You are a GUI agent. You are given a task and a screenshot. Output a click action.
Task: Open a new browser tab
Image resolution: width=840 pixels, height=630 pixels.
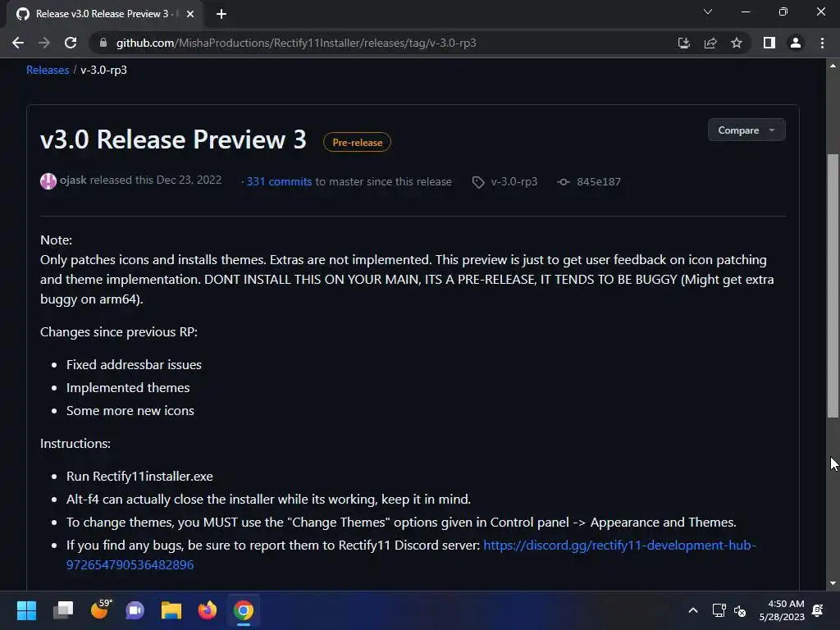(x=221, y=14)
